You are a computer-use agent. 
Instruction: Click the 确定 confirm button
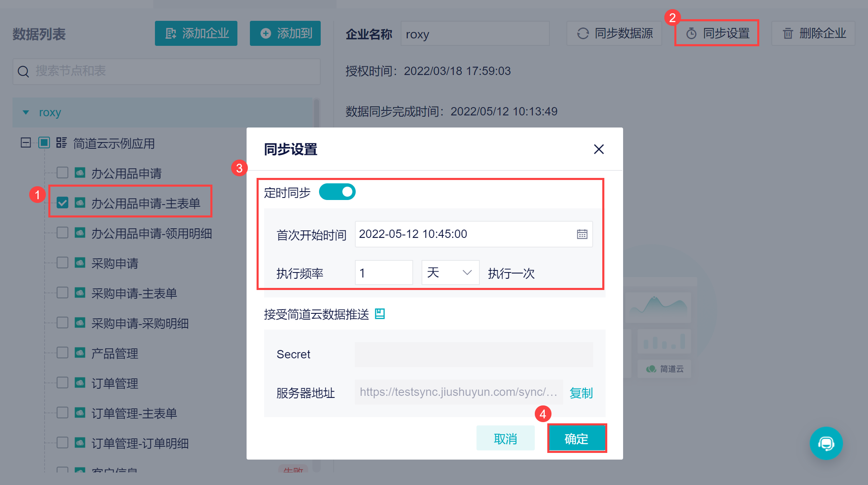tap(576, 438)
